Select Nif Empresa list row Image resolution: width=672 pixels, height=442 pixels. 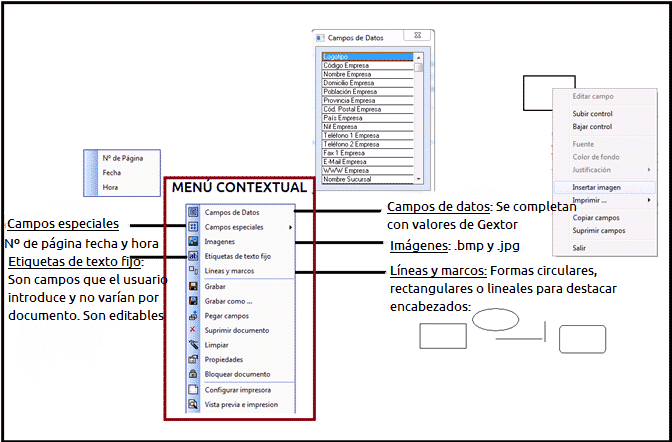click(x=368, y=127)
